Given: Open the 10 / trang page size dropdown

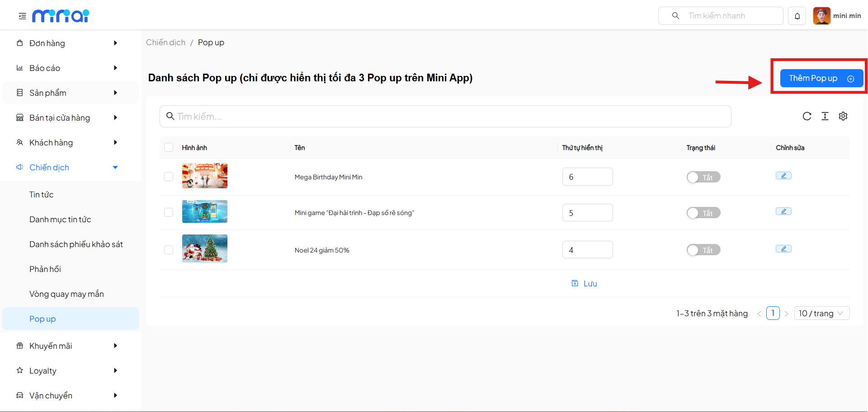Looking at the screenshot, I should 821,313.
